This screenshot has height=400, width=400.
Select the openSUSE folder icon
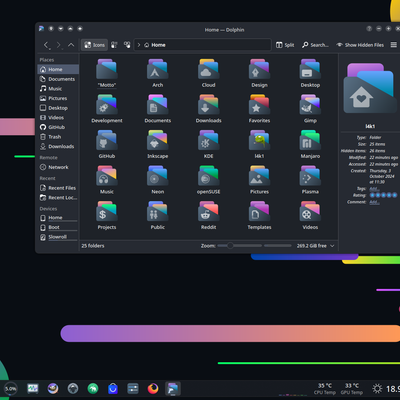(208, 176)
